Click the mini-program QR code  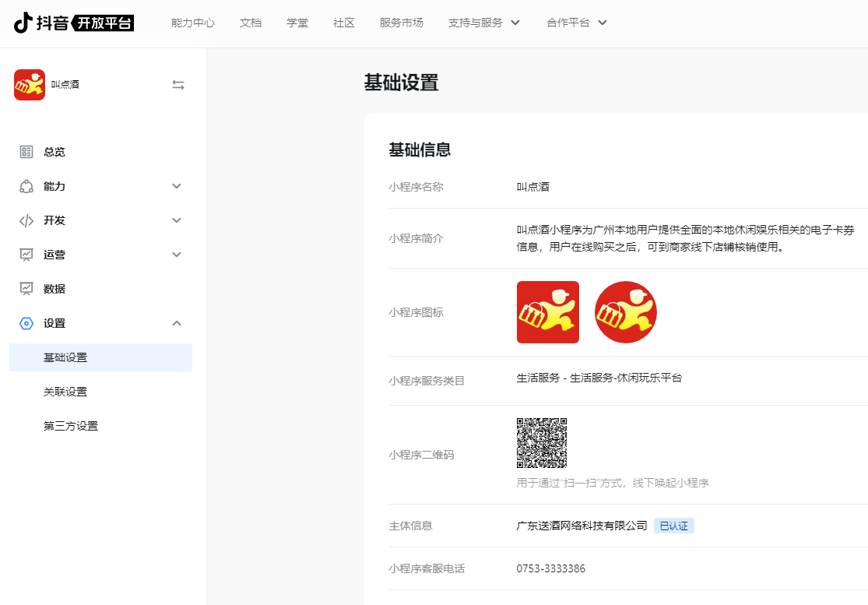(x=542, y=443)
